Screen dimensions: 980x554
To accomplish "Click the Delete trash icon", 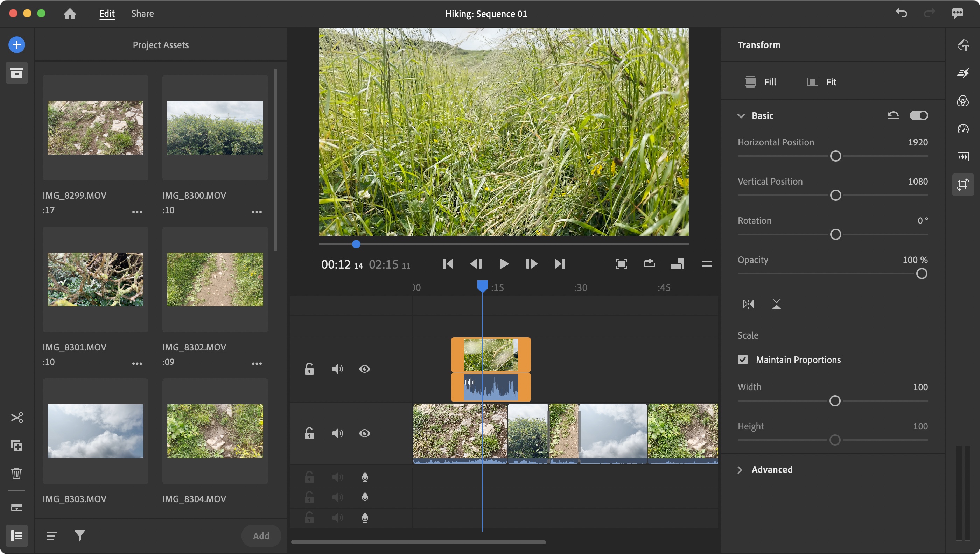I will [x=17, y=473].
